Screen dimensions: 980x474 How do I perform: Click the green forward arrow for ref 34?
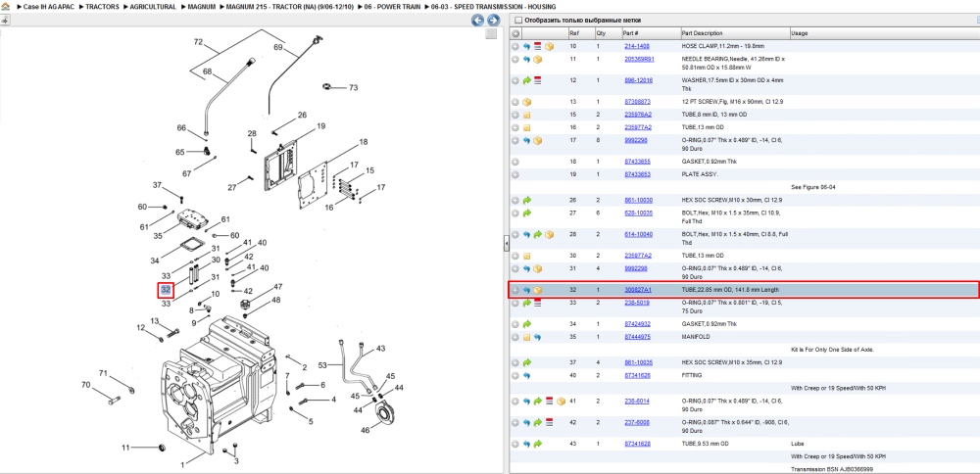(x=526, y=324)
